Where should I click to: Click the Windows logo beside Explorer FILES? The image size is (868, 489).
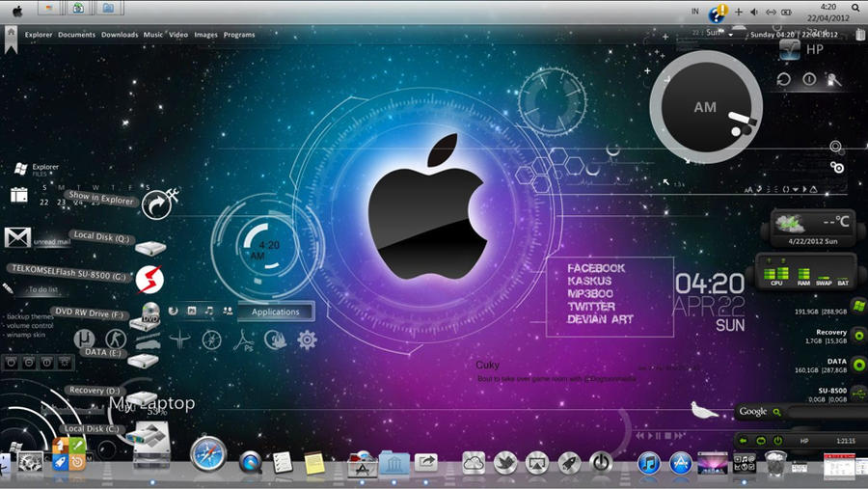(20, 169)
